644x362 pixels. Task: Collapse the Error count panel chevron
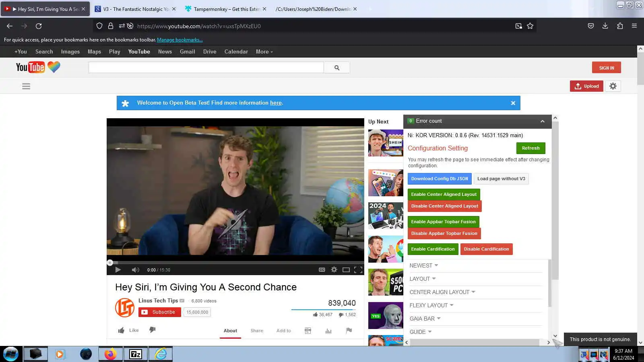click(543, 121)
